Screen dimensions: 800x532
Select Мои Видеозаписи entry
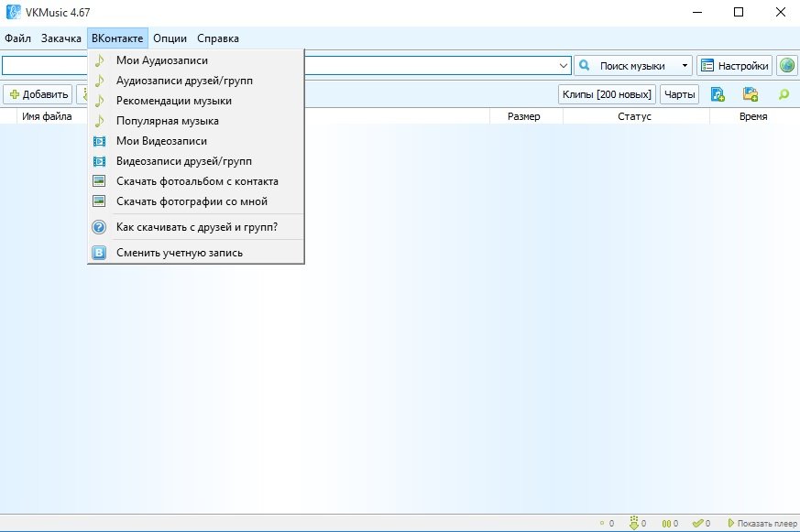coord(196,141)
